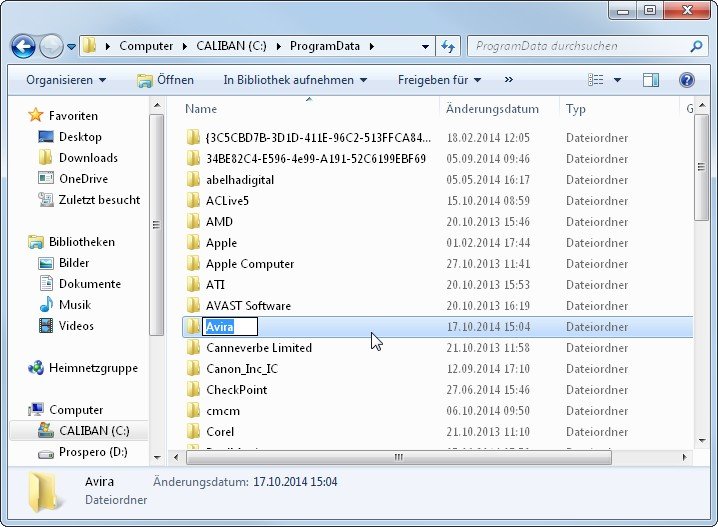Select the CheckPoint folder icon

pos(193,390)
